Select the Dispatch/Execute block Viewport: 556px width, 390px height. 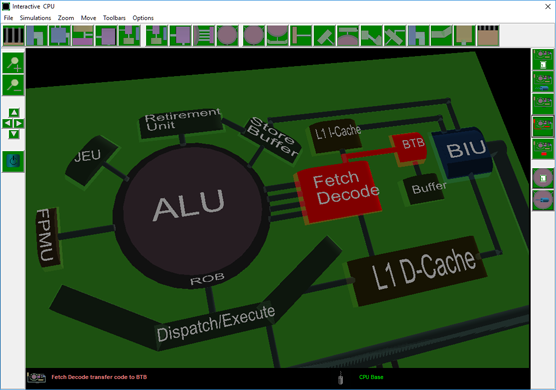coord(216,323)
